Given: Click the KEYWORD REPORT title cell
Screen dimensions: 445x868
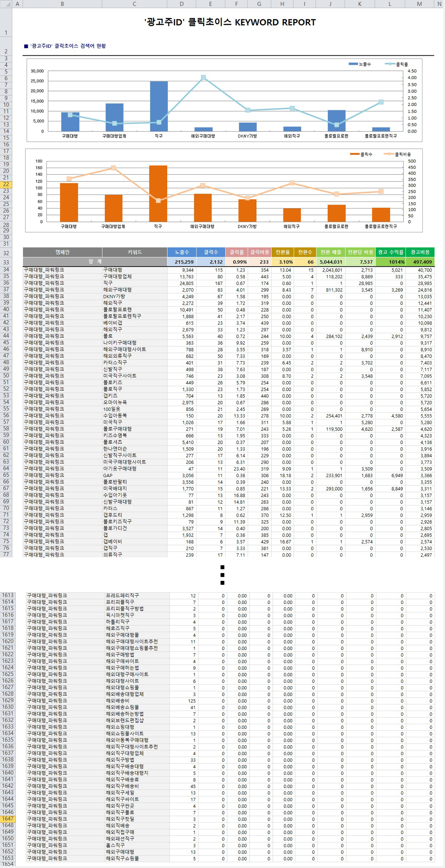Looking at the screenshot, I should 230,22.
